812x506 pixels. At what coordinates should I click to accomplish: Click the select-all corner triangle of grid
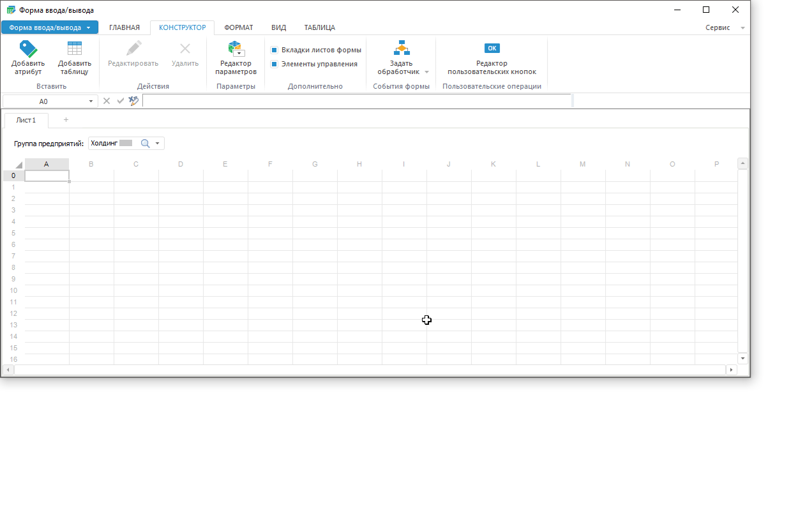click(19, 165)
